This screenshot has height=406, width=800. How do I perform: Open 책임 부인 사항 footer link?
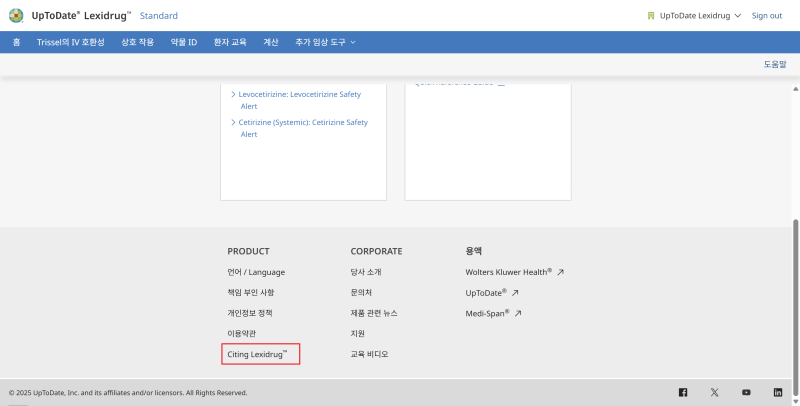click(x=251, y=293)
